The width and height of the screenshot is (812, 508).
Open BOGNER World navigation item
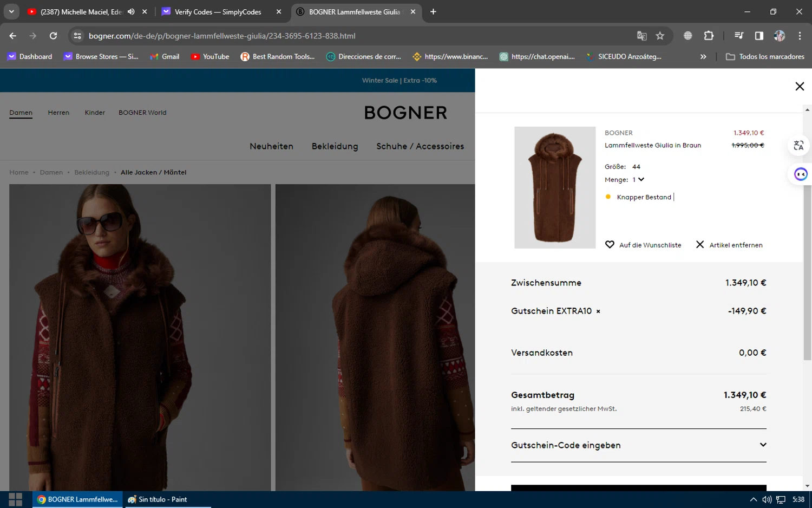pos(142,113)
